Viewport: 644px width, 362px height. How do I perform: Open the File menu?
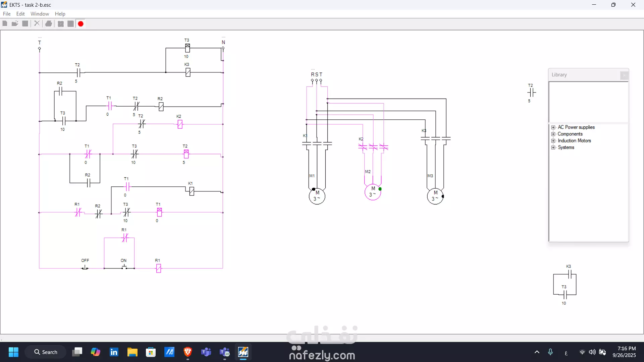[x=7, y=14]
